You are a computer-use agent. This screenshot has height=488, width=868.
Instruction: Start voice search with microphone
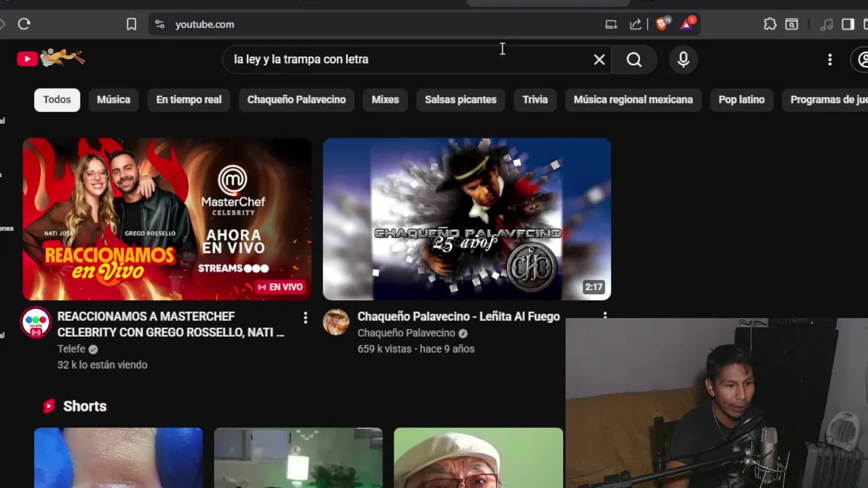point(683,60)
